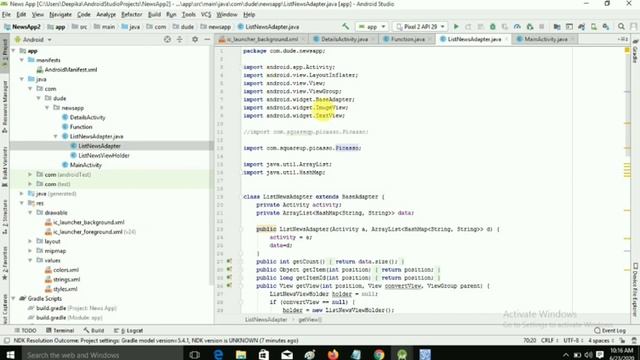Close the ListNewsAdapter.java tab

(507, 39)
